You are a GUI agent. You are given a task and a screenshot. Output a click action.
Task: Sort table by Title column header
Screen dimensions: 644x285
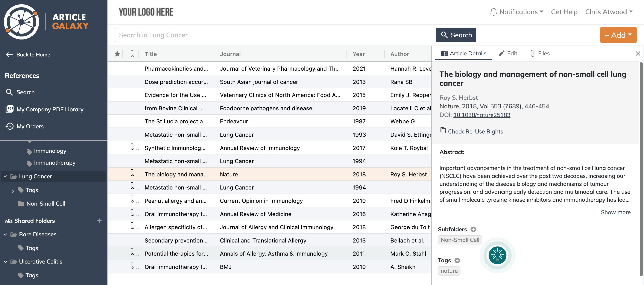151,54
